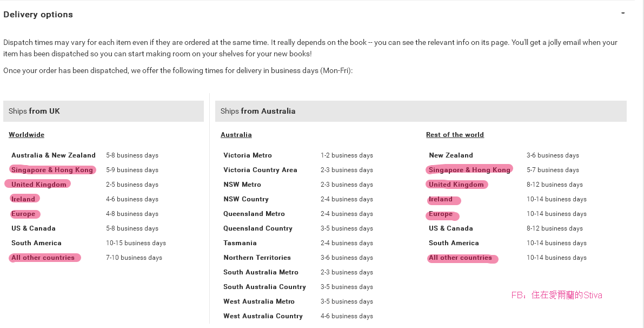644x328 pixels.
Task: Select the Ships from UK header
Action: [35, 111]
